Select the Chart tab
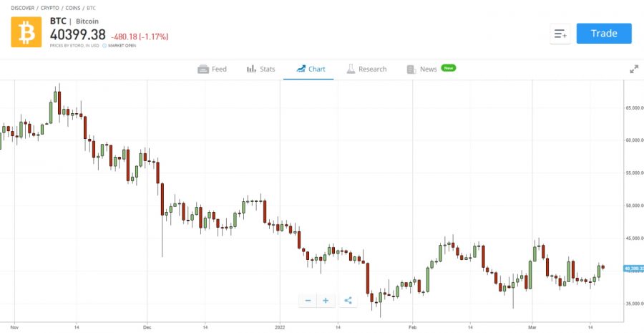 (x=309, y=69)
